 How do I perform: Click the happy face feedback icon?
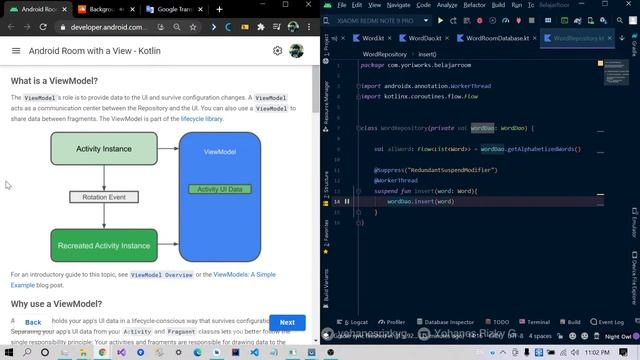pyautogui.click(x=573, y=336)
